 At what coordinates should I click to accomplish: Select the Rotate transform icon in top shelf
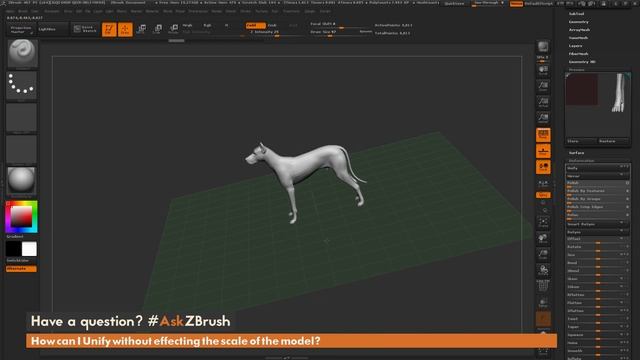coord(173,29)
